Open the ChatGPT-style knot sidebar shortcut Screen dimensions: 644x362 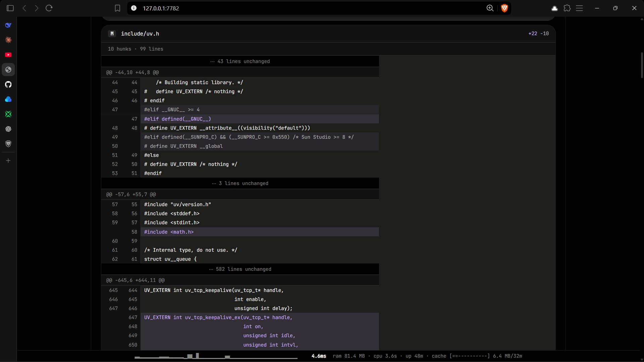point(8,129)
